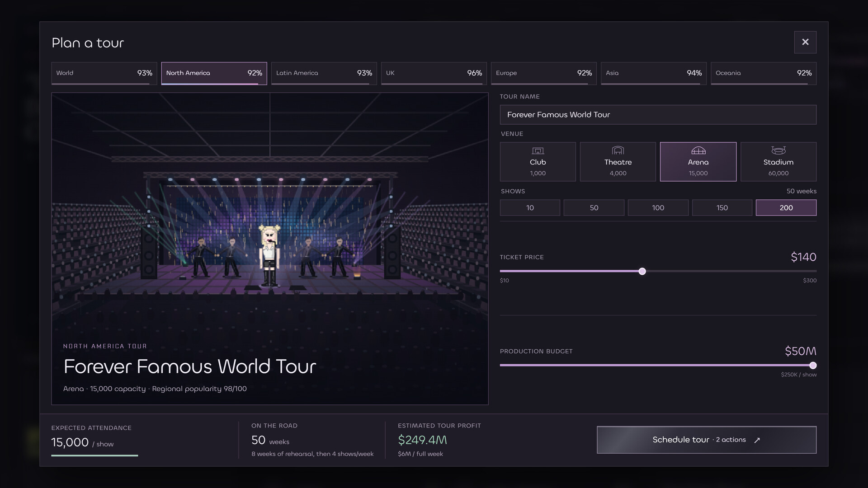
Task: Click the $50M production budget value
Action: point(800,351)
